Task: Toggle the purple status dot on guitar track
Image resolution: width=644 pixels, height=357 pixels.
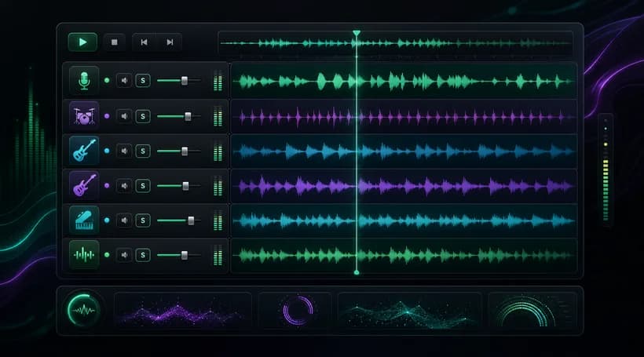Action: pyautogui.click(x=107, y=185)
